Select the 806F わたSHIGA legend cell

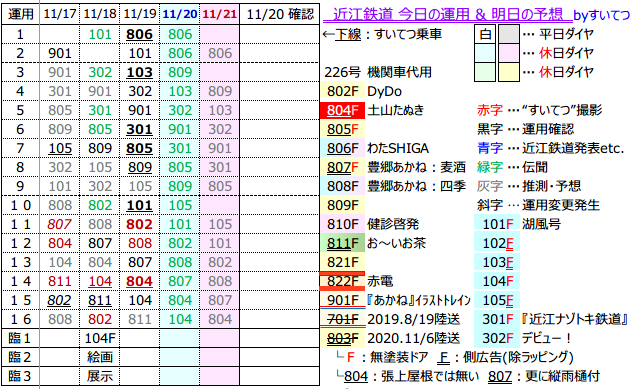coord(342,148)
